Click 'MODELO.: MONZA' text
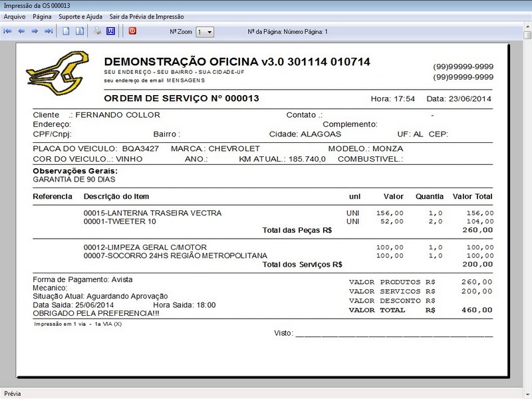 click(x=366, y=148)
